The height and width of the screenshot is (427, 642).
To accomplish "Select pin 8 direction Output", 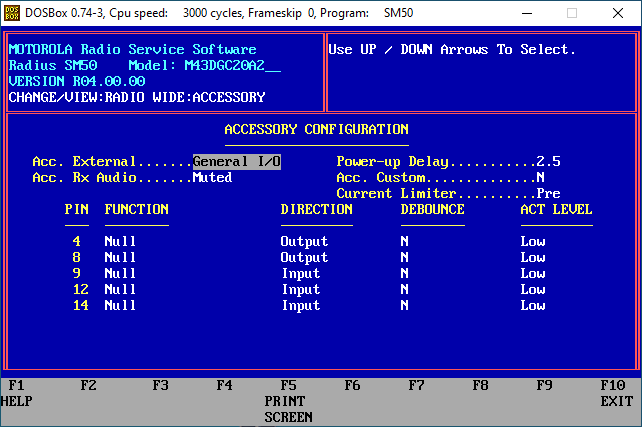I will point(304,258).
